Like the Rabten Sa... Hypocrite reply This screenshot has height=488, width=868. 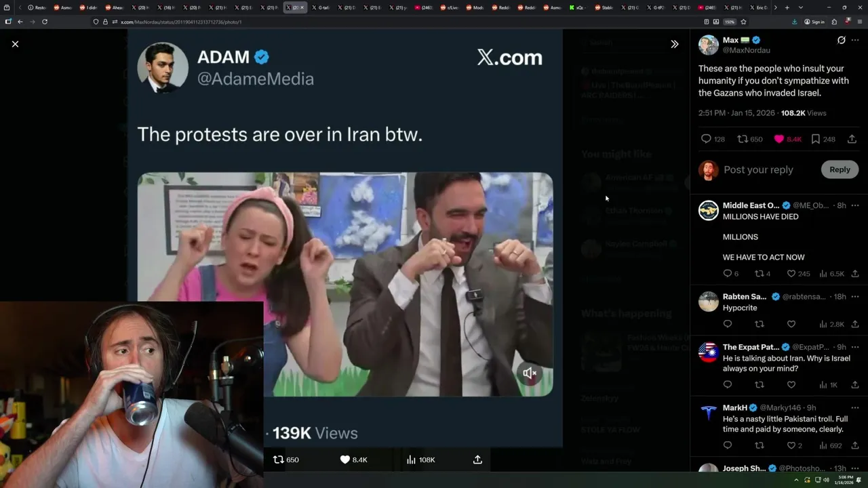(x=791, y=324)
